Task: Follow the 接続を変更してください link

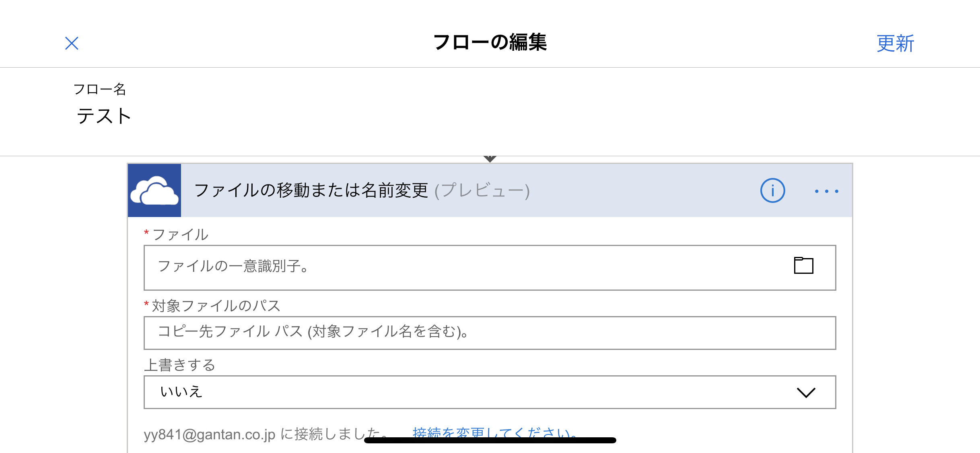Action: pyautogui.click(x=496, y=434)
